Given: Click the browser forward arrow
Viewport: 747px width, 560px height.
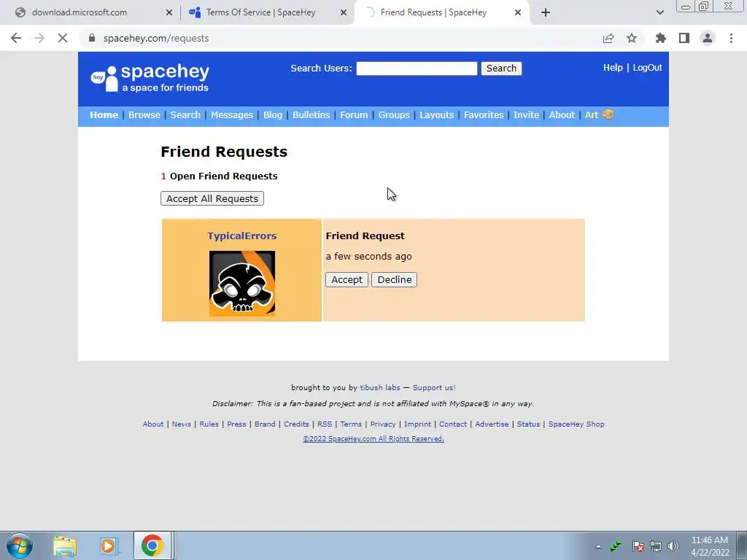Looking at the screenshot, I should (39, 38).
